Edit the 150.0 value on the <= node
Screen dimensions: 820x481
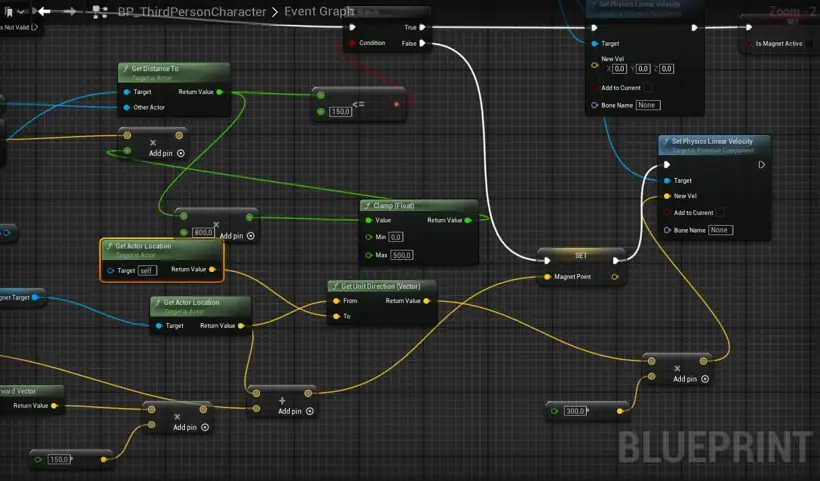[340, 111]
